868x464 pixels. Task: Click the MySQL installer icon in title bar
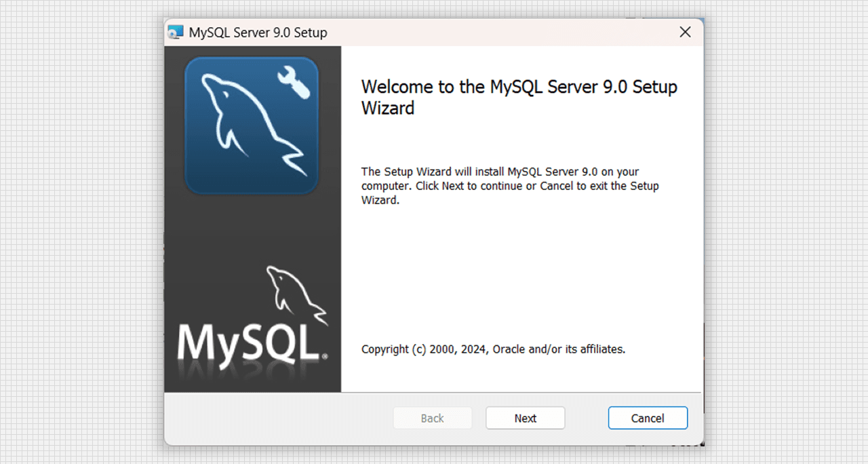coord(176,33)
